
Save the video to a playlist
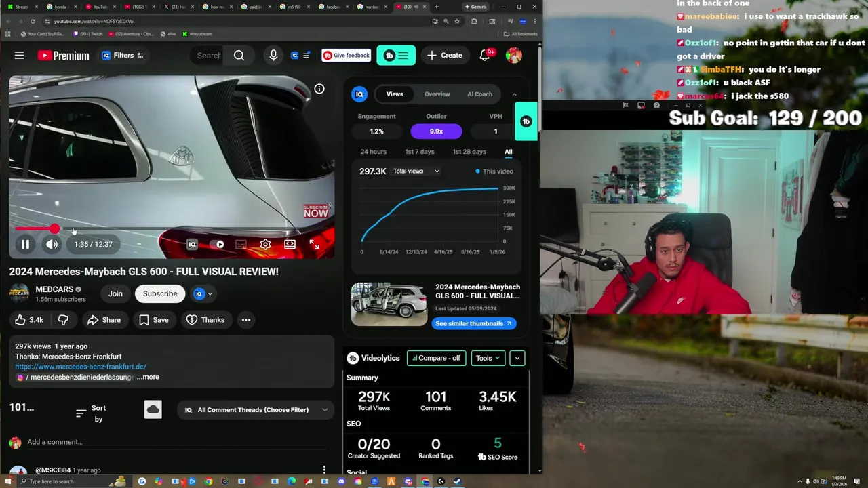(x=154, y=320)
